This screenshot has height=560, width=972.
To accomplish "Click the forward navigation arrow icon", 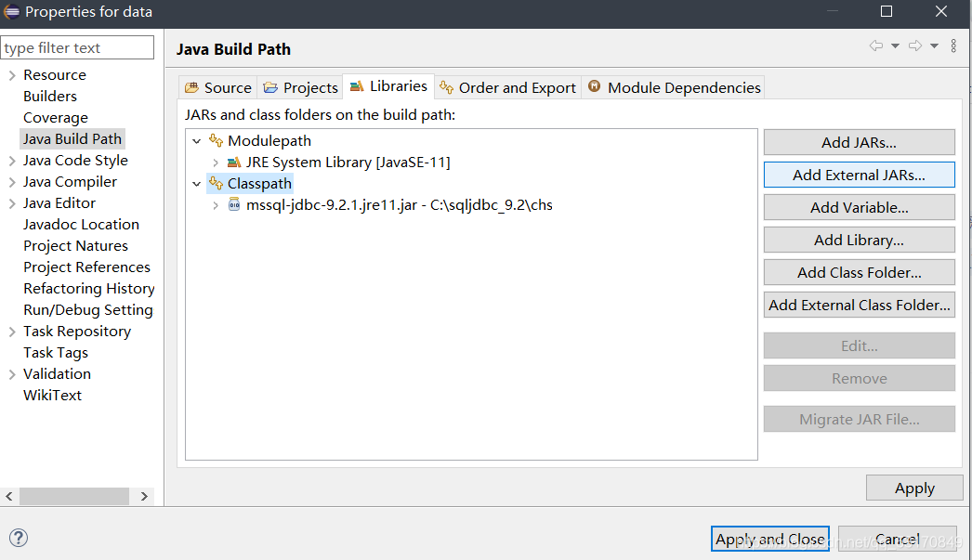I will click(x=915, y=46).
